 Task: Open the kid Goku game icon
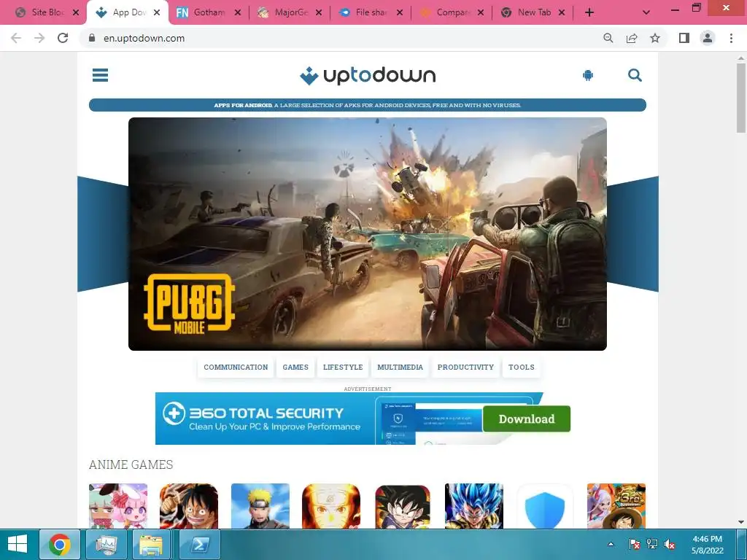coord(403,506)
